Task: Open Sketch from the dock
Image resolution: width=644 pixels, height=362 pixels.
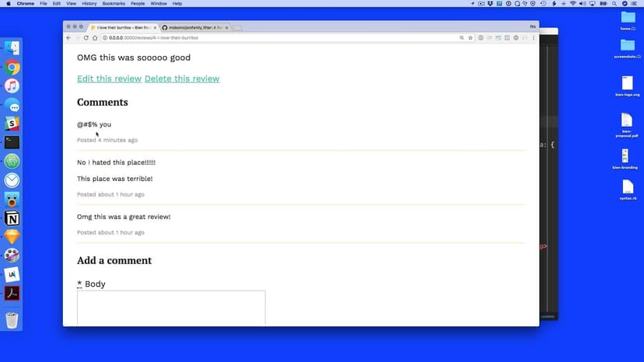Action: 12,237
